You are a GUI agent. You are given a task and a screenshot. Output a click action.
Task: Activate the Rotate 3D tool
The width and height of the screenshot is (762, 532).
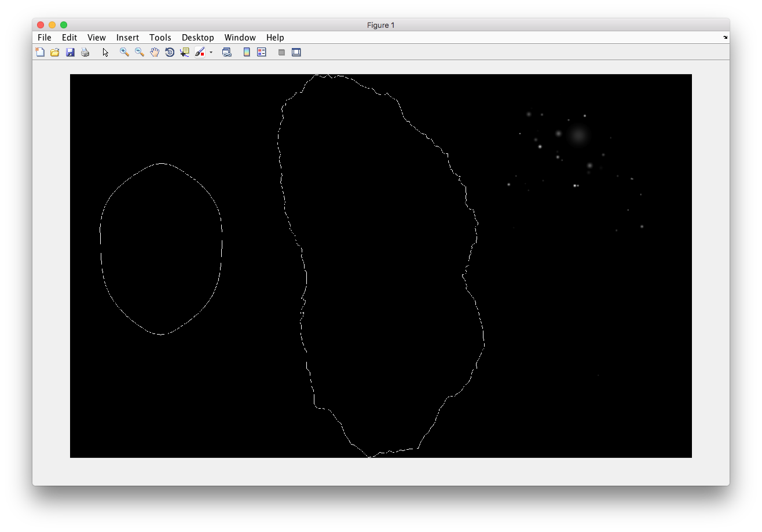[170, 52]
